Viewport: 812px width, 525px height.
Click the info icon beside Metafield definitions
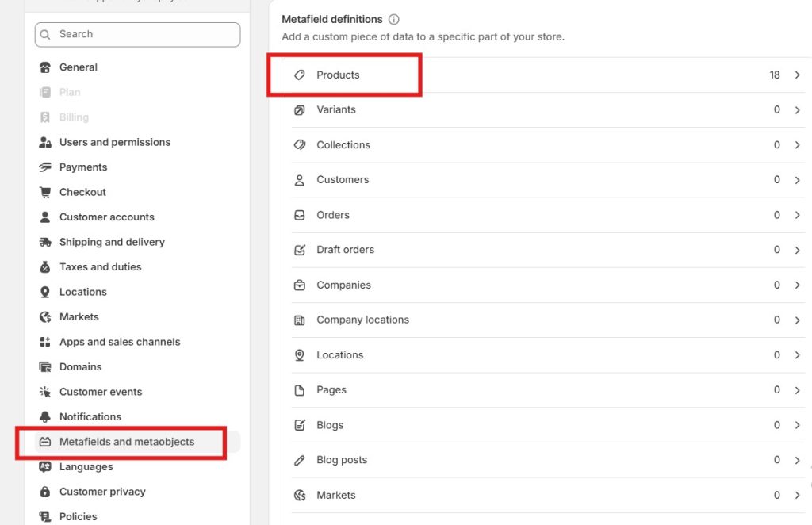tap(393, 19)
